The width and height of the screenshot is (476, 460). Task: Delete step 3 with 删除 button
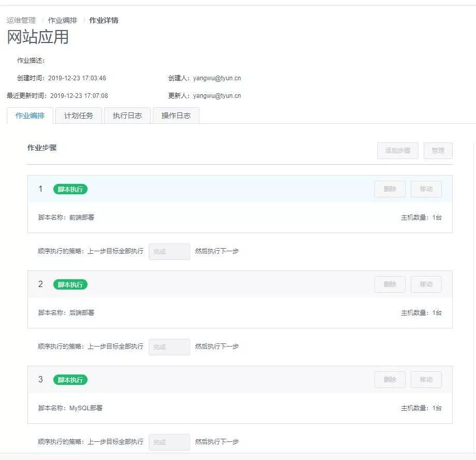click(x=390, y=380)
